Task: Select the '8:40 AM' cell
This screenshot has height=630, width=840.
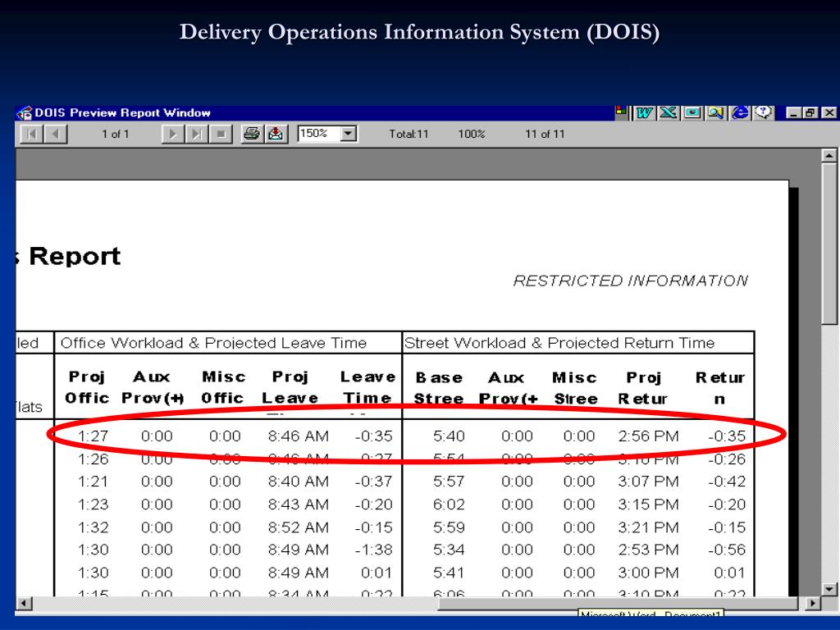Action: [x=299, y=482]
